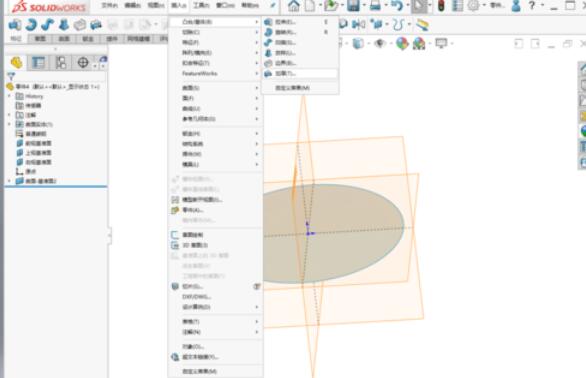Click the Rebuild traffic light icon
The width and height of the screenshot is (586, 378).
[441, 6]
